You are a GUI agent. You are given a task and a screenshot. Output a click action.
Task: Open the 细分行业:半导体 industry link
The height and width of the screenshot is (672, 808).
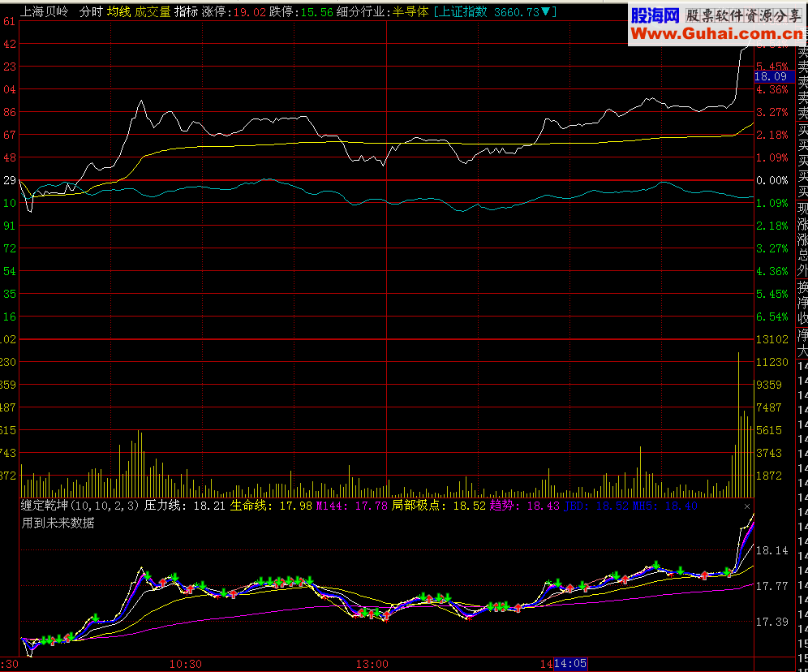382,12
